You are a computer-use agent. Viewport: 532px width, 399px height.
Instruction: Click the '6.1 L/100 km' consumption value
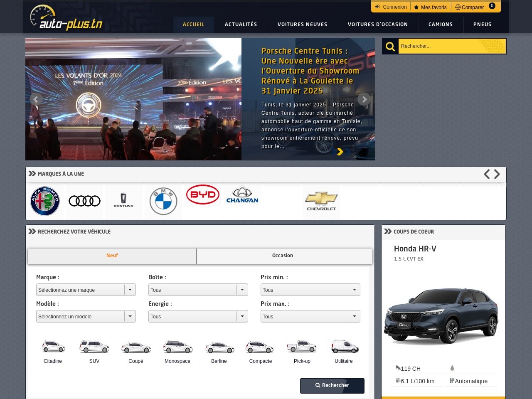click(x=418, y=381)
